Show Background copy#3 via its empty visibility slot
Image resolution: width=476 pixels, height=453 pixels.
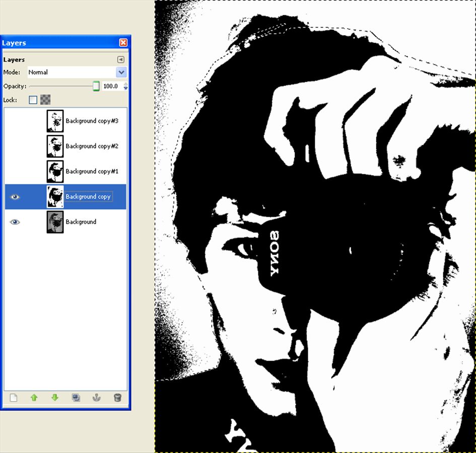(x=15, y=121)
